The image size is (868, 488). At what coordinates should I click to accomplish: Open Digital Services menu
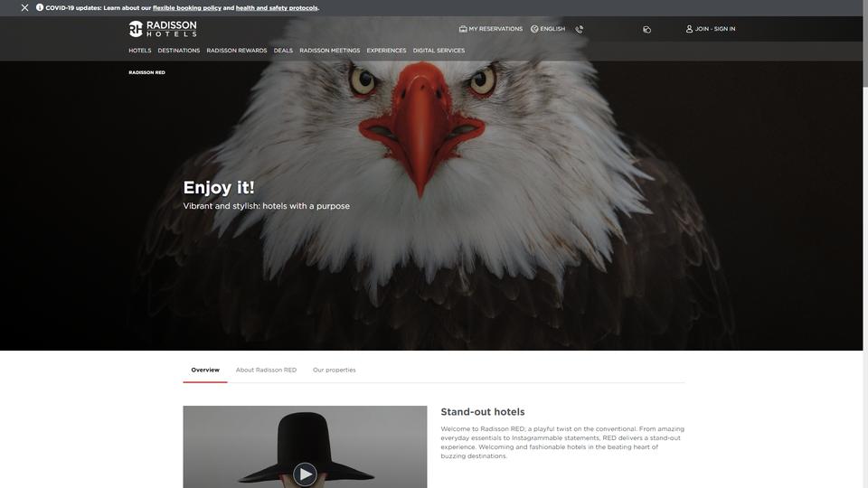(x=439, y=51)
